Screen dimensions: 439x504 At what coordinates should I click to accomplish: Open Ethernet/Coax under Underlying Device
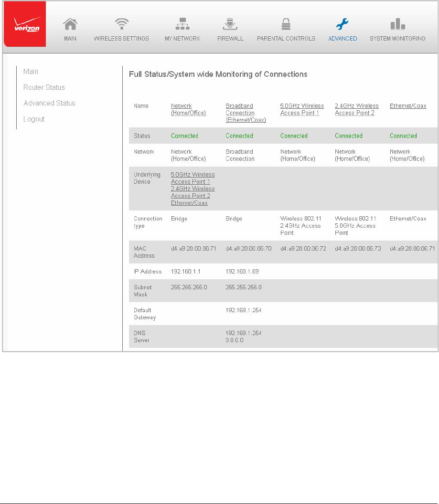tap(189, 203)
